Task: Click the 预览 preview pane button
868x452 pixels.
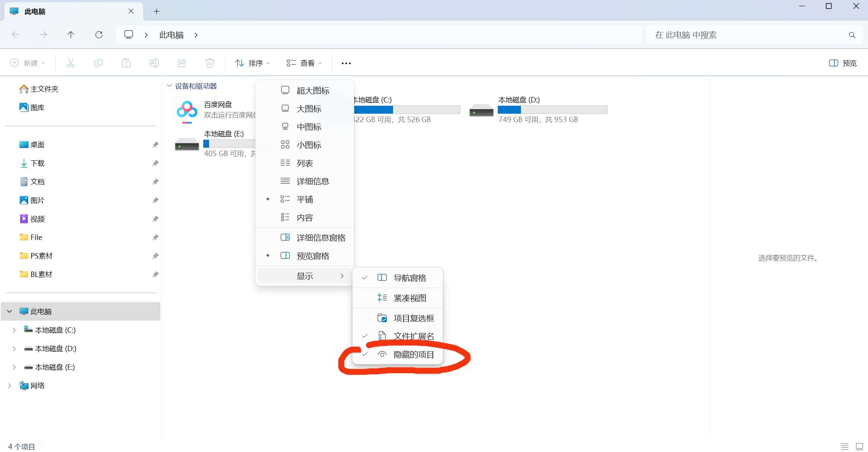Action: click(x=842, y=63)
